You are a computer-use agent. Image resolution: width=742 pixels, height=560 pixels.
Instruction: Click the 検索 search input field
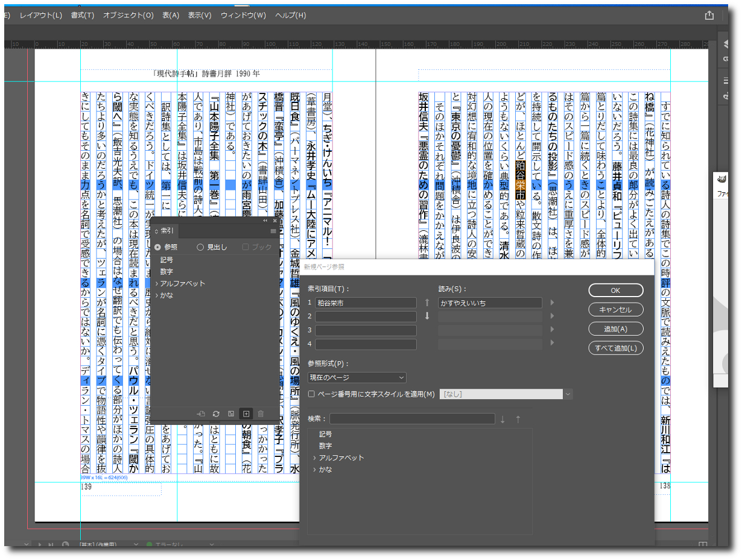[x=412, y=419]
